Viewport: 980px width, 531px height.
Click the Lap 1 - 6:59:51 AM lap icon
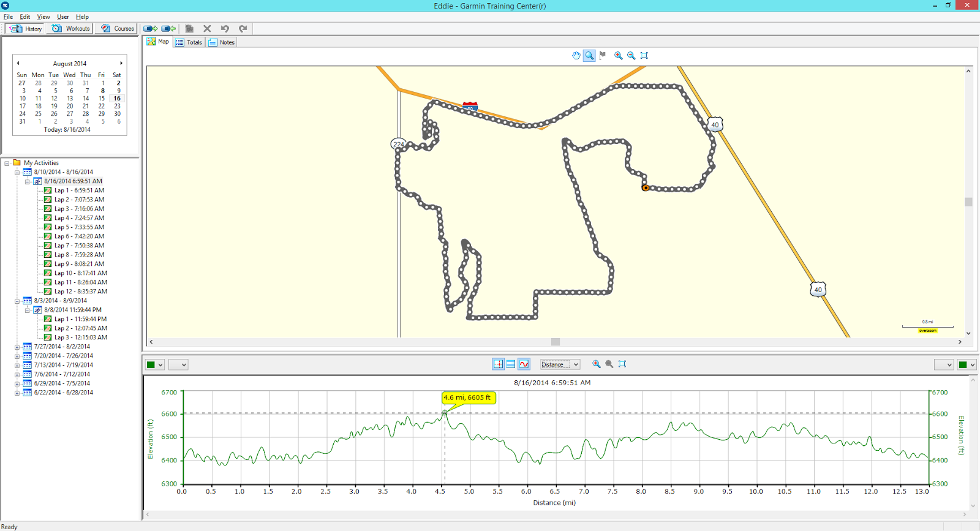[48, 190]
